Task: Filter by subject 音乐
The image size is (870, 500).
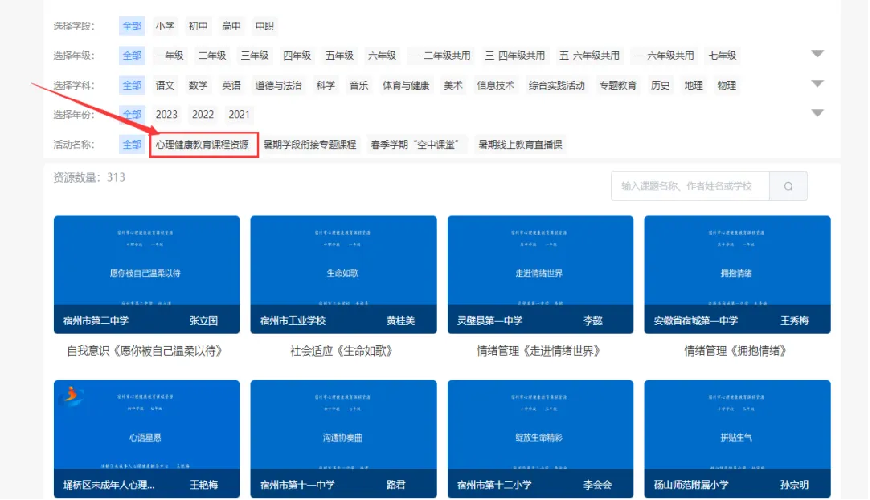Action: tap(358, 85)
